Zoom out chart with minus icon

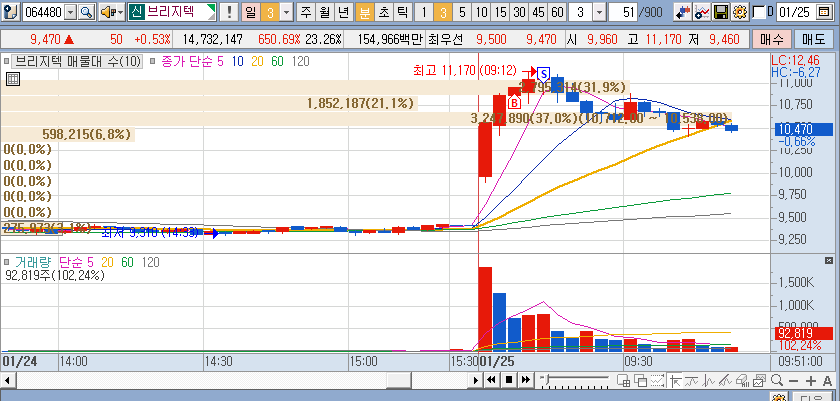tap(793, 381)
